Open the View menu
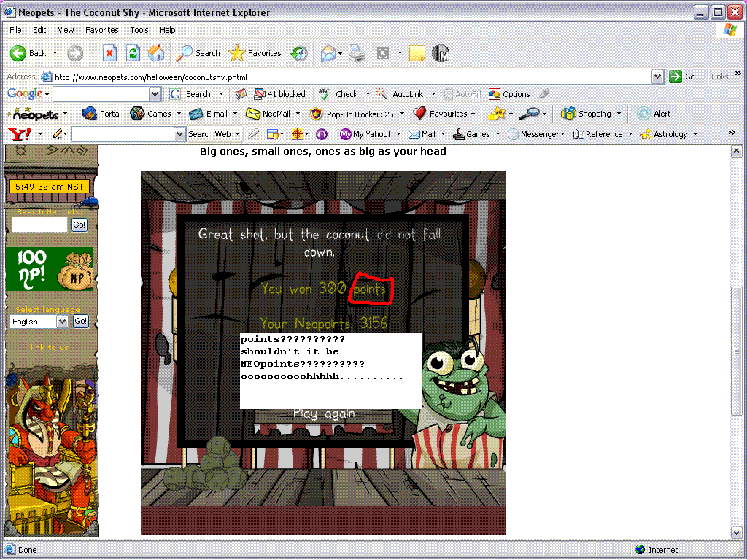This screenshot has width=747, height=560. 66,30
